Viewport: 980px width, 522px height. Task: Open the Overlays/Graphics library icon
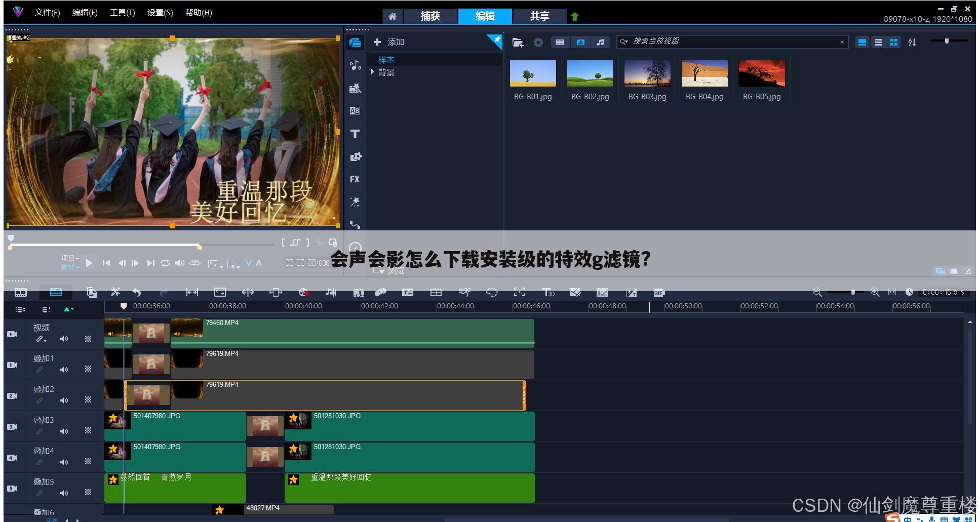click(x=356, y=156)
